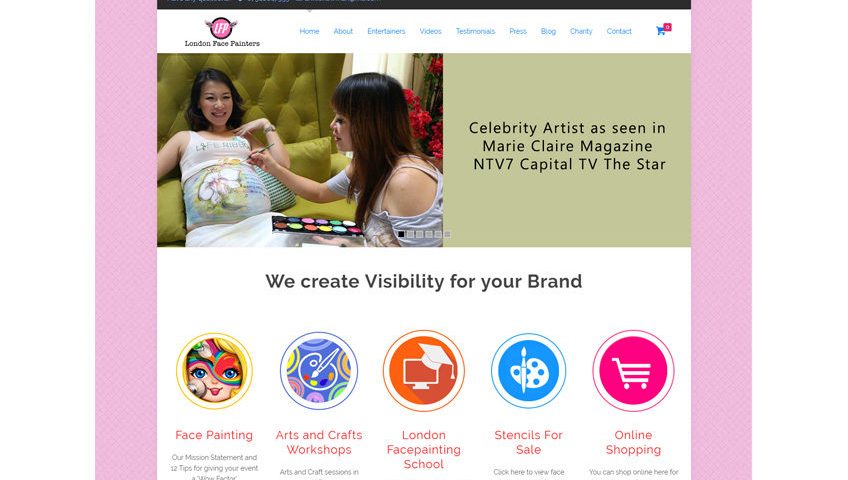Select the Face Painting circular icon
This screenshot has width=848, height=480.
(214, 371)
